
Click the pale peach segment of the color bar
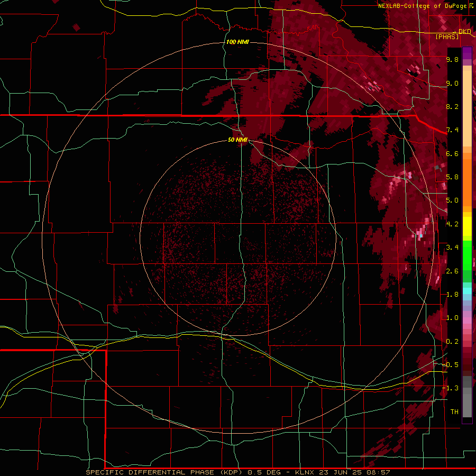point(467,109)
